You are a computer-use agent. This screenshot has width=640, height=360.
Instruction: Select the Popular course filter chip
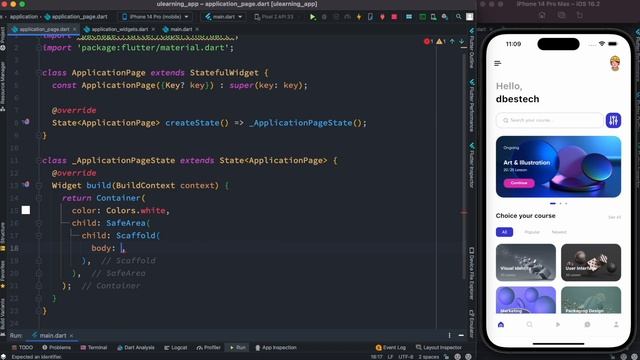[x=532, y=232]
